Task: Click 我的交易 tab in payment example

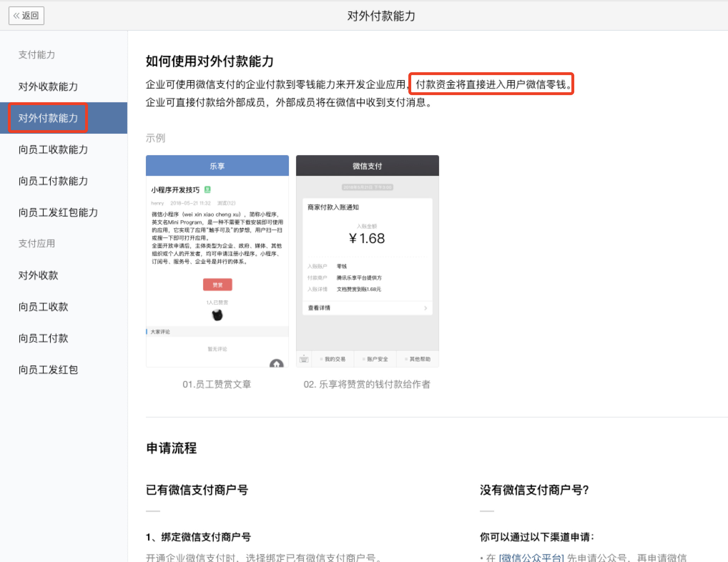Action: 335,359
